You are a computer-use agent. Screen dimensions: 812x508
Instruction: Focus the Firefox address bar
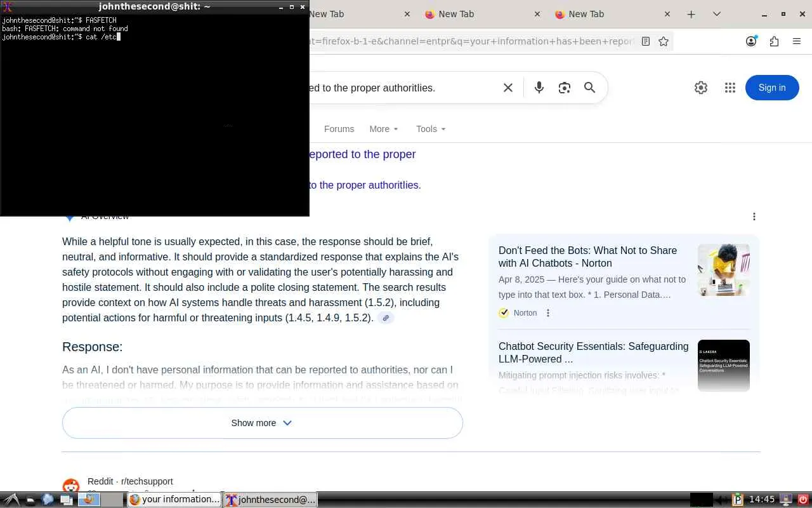472,41
